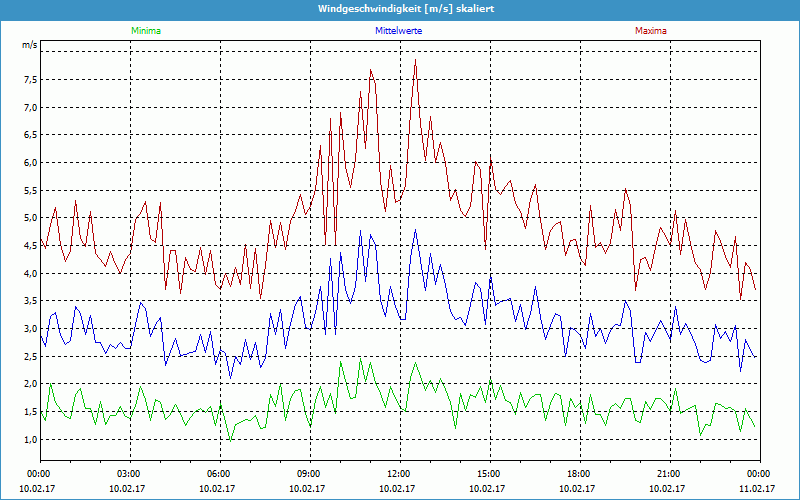This screenshot has width=800, height=500.
Task: Click the 15:00 time axis label
Action: (x=489, y=474)
